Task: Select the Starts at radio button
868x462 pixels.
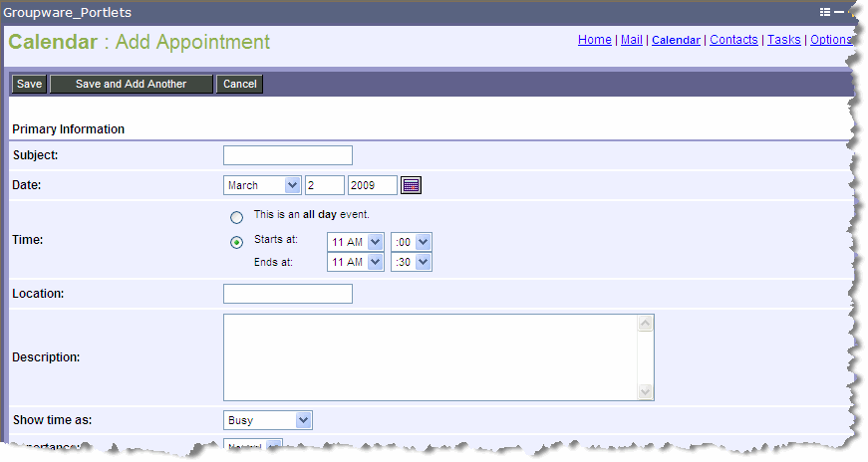Action: (x=236, y=242)
